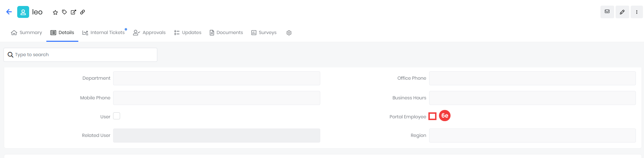Switch to the Summary tab

(26, 33)
